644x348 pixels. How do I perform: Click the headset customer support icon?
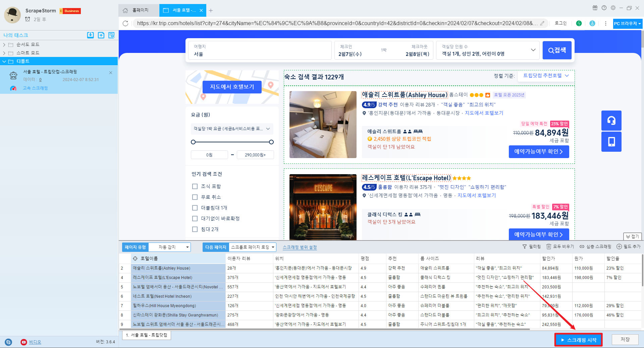point(611,121)
